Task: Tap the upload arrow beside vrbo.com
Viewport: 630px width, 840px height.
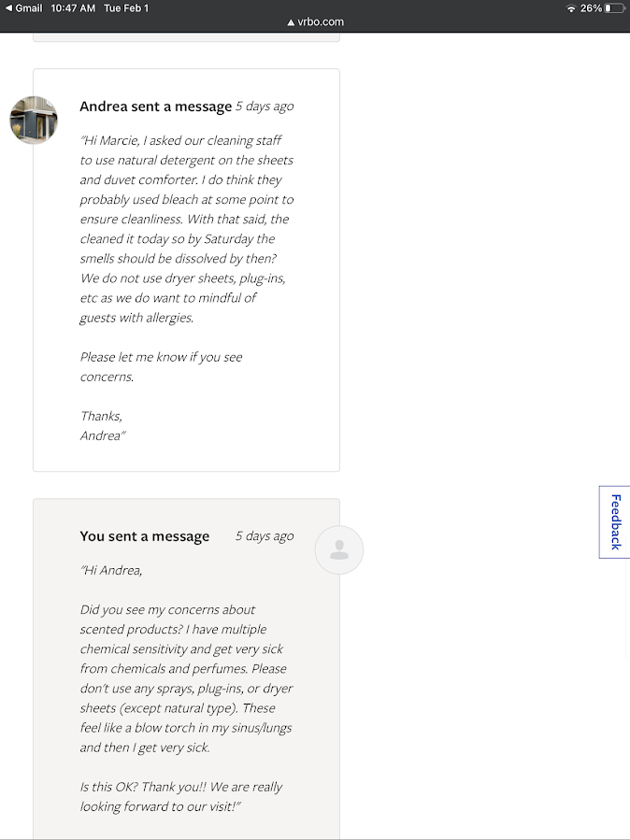Action: (288, 21)
